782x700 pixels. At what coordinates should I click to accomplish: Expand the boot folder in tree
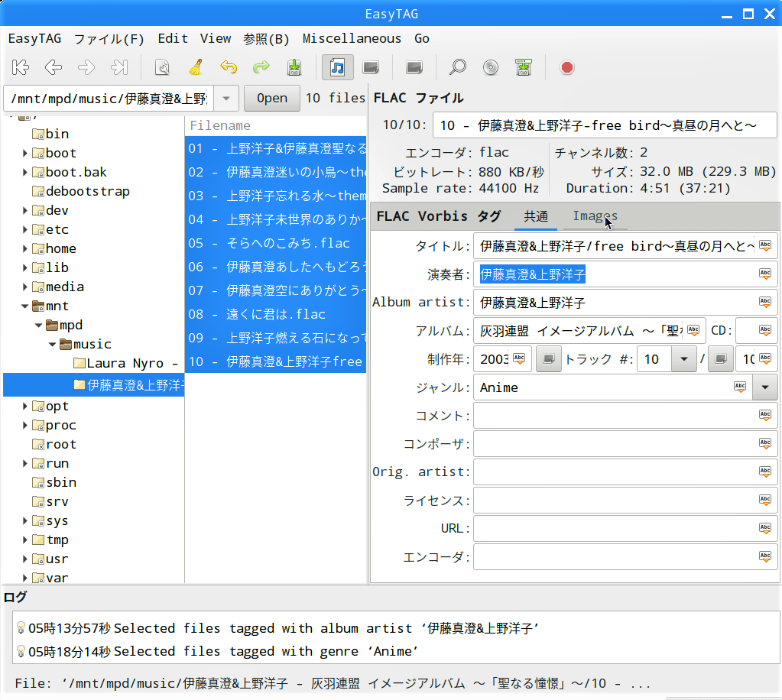click(x=24, y=153)
